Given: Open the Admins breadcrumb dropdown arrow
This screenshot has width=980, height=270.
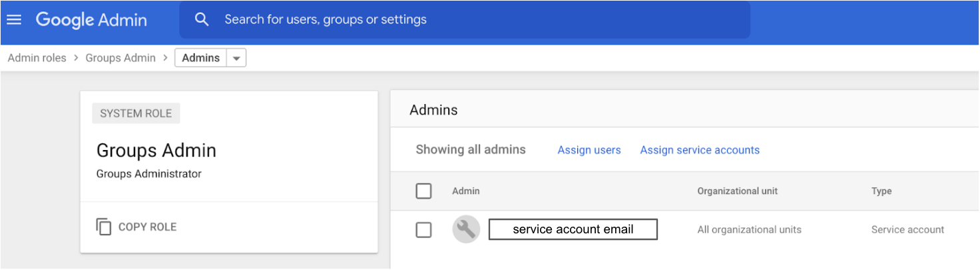Looking at the screenshot, I should 236,58.
